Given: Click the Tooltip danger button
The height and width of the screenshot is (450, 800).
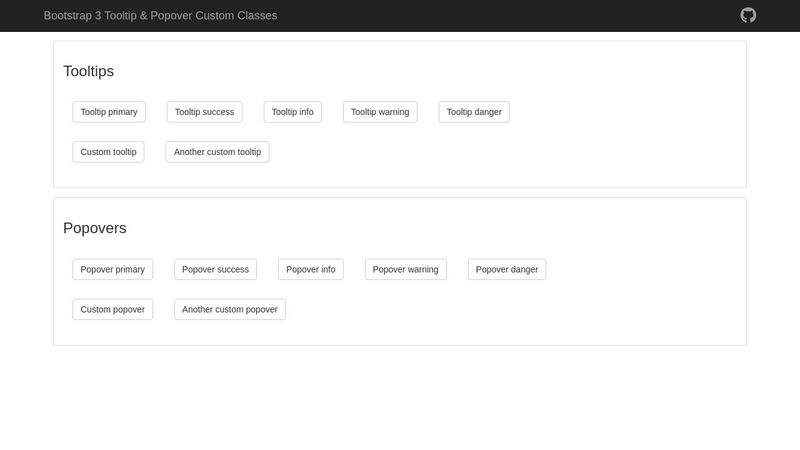Looking at the screenshot, I should point(474,112).
